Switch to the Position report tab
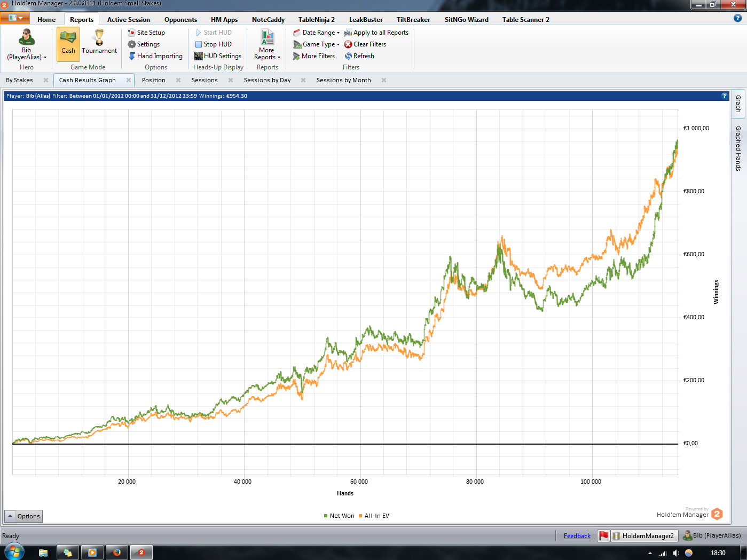Screen dimensions: 747x560 (154, 80)
